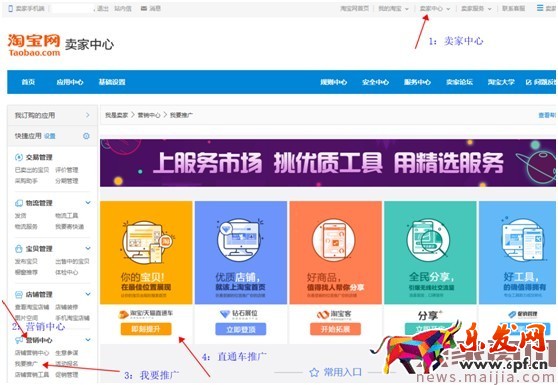
Task: Click the 你的宝贝 yellow promotion card image
Action: point(146,252)
